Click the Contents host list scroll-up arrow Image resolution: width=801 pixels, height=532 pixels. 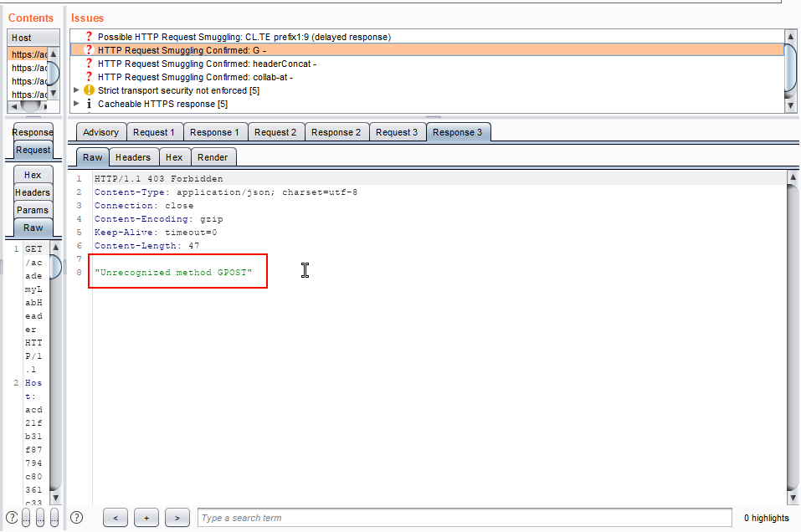pyautogui.click(x=54, y=54)
